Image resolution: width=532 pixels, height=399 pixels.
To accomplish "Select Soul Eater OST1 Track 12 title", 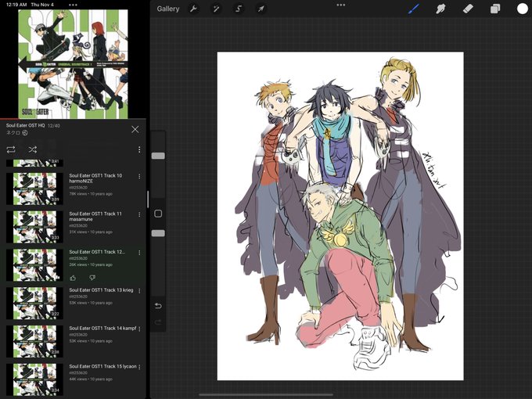I will [x=97, y=252].
